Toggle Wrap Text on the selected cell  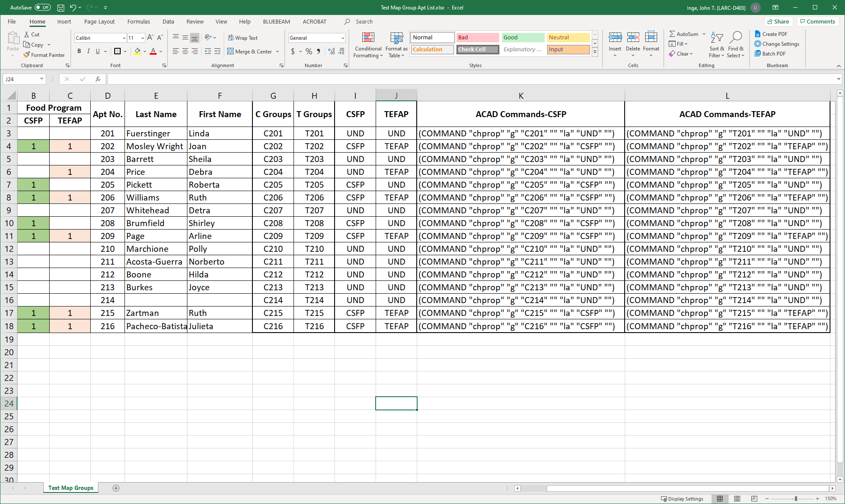click(x=243, y=38)
